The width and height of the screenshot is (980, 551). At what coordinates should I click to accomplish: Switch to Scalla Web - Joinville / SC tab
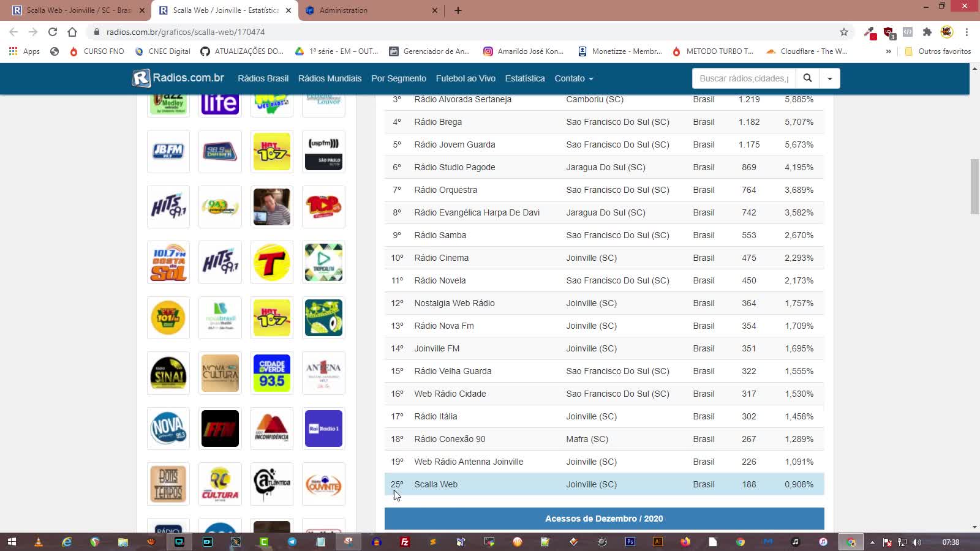click(x=78, y=10)
